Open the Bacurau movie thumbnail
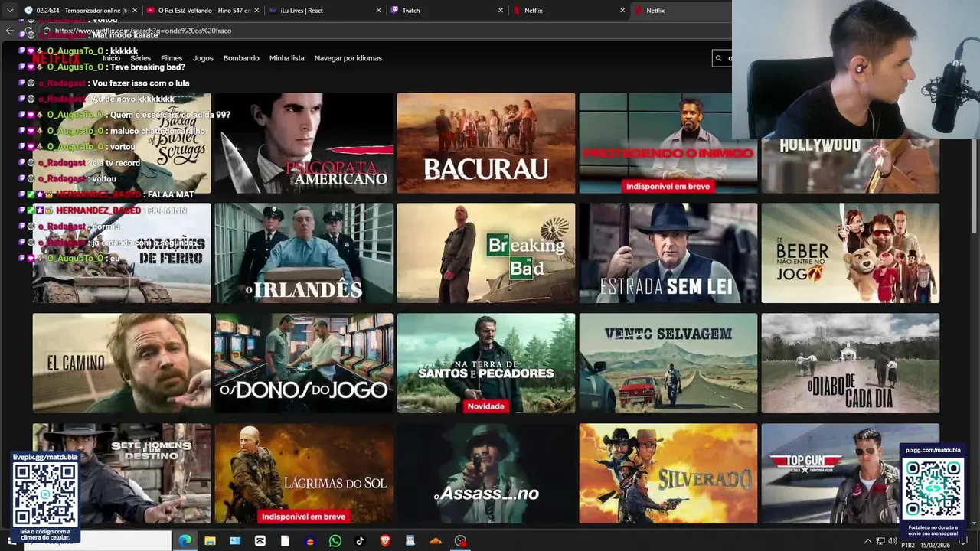Image resolution: width=980 pixels, height=551 pixels. click(486, 143)
